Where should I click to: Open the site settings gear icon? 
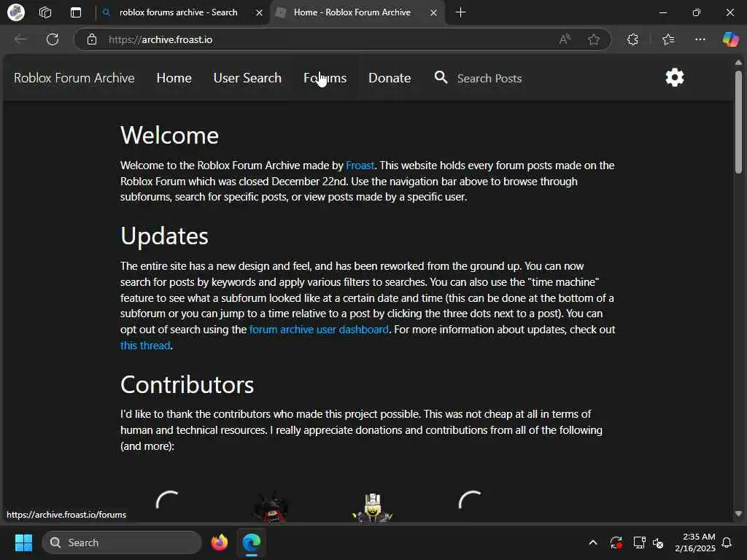tap(675, 77)
